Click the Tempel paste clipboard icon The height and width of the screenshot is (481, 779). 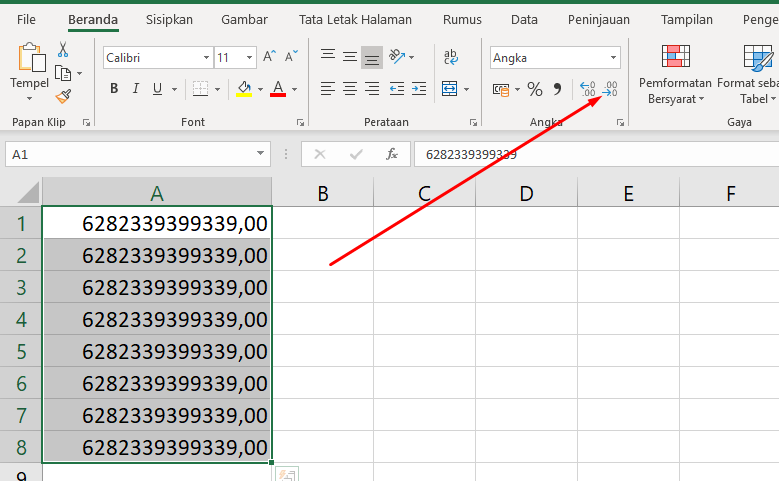[x=31, y=58]
